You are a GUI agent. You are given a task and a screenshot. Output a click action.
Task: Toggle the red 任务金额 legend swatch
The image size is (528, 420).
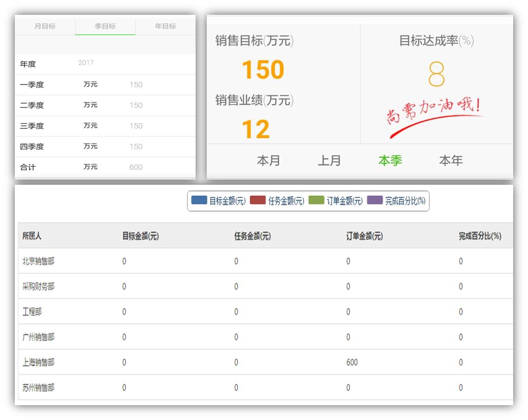tap(257, 201)
